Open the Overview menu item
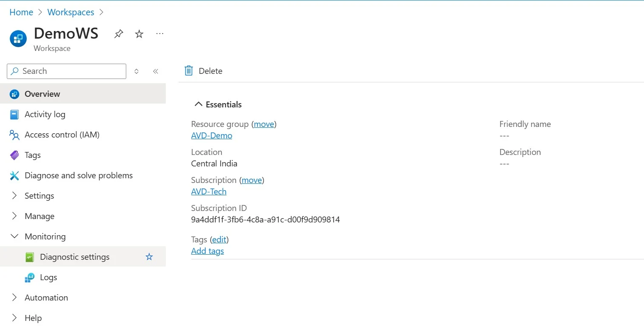The image size is (644, 326). 83,94
